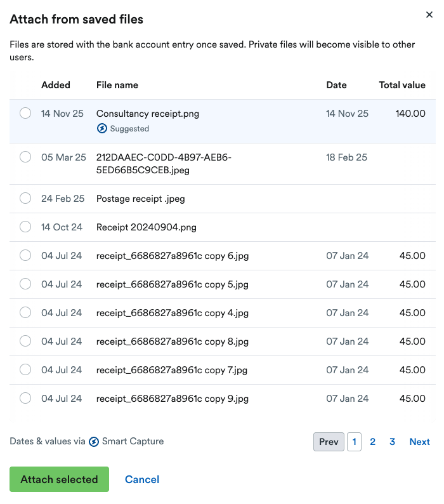The height and width of the screenshot is (504, 444).
Task: Cancel attaching saved files
Action: 142,479
